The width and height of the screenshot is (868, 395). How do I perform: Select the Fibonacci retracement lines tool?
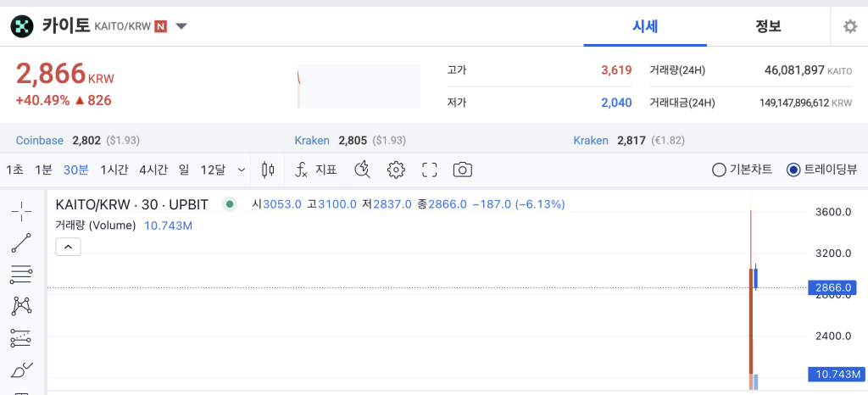(21, 275)
